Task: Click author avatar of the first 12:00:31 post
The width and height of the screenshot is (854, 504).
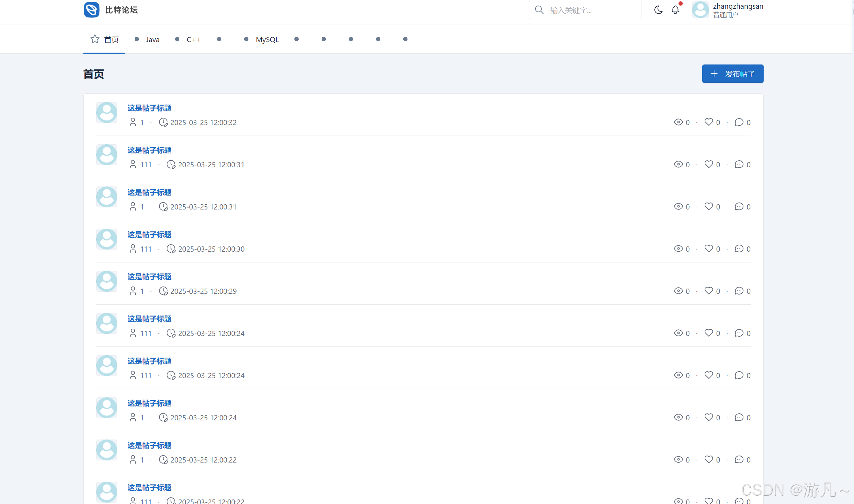Action: 107,155
